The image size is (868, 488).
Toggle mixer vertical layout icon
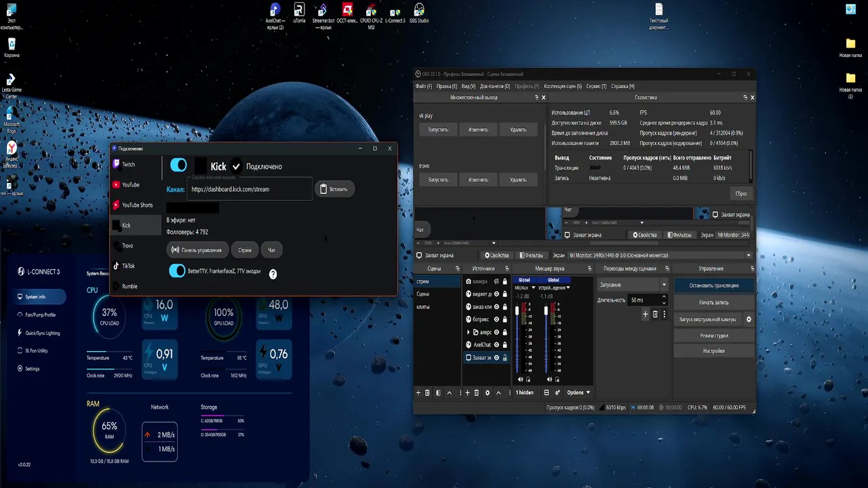[x=546, y=392]
